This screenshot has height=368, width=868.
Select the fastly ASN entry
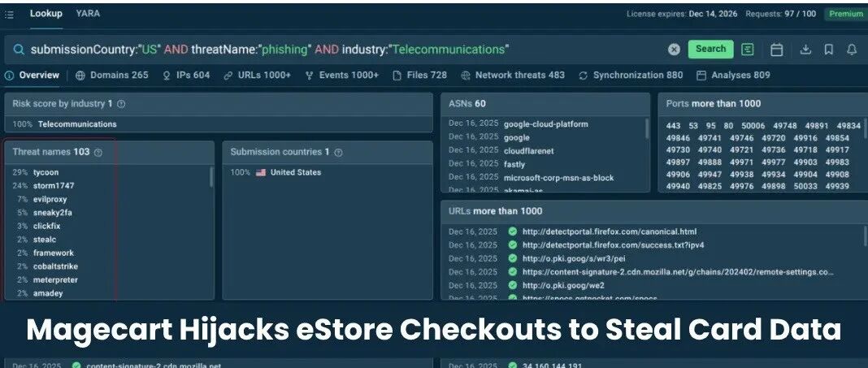tap(514, 164)
